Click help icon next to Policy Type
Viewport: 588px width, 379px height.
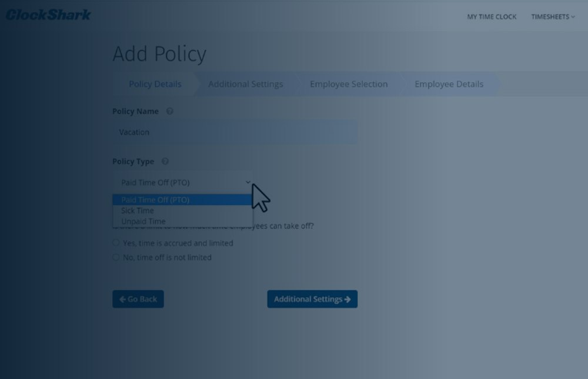[165, 161]
